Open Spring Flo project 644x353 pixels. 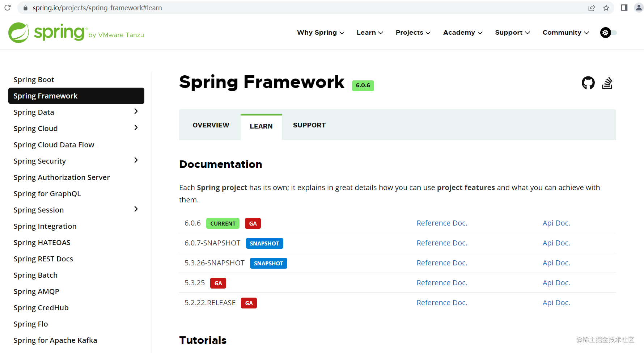click(x=30, y=324)
